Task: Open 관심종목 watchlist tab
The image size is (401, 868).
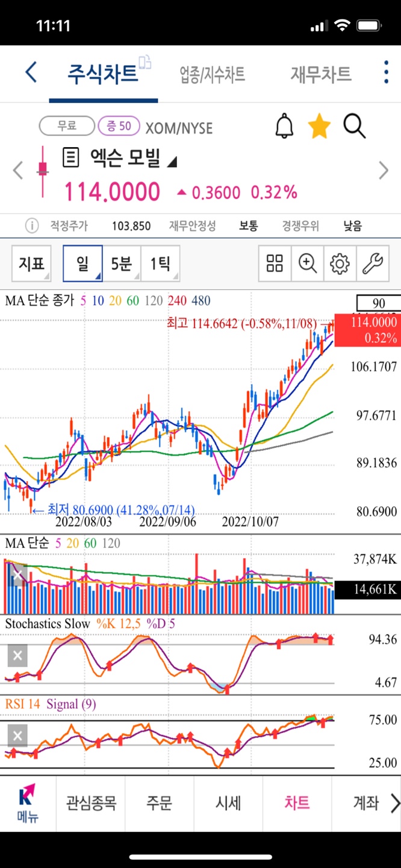Action: tap(91, 803)
